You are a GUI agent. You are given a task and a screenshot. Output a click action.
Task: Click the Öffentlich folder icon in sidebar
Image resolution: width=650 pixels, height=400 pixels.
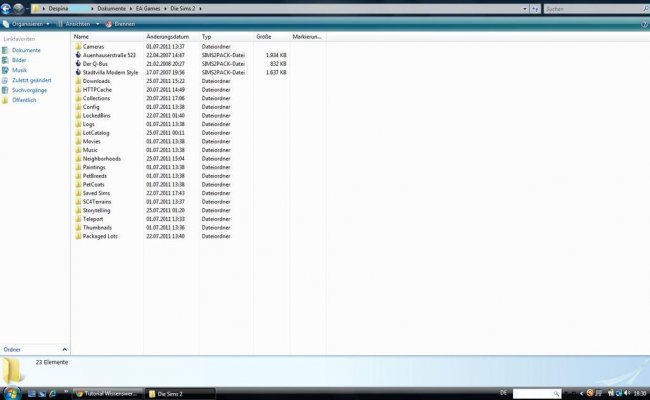[x=5, y=100]
